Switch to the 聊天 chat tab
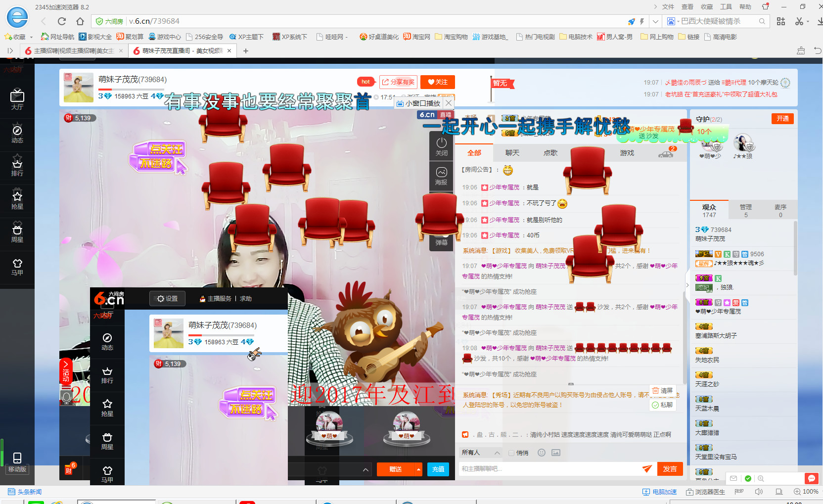Viewport: 823px width, 504px height. [x=512, y=153]
